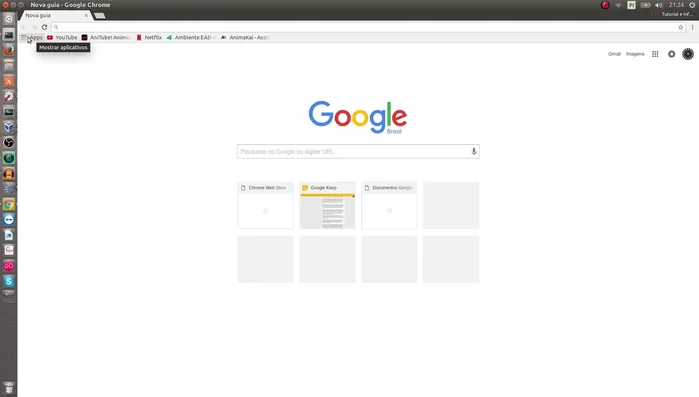Launch TeamViewer from the launcher
Viewport: 699px width, 397px height.
click(x=8, y=220)
